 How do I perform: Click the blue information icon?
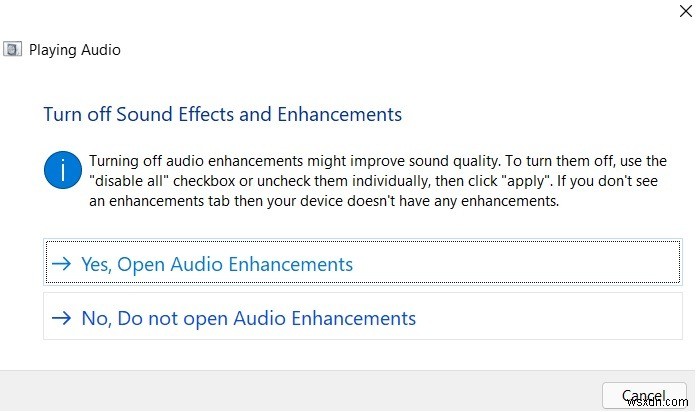coord(63,169)
